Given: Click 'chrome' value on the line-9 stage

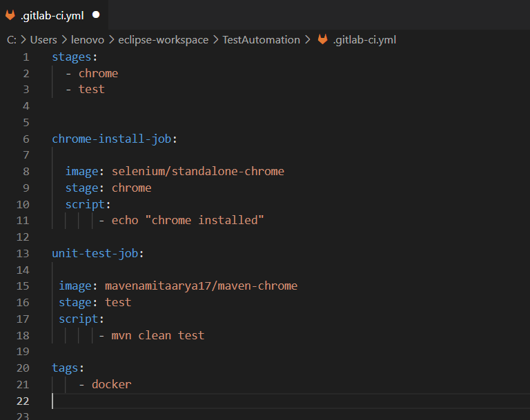Looking at the screenshot, I should tap(132, 188).
